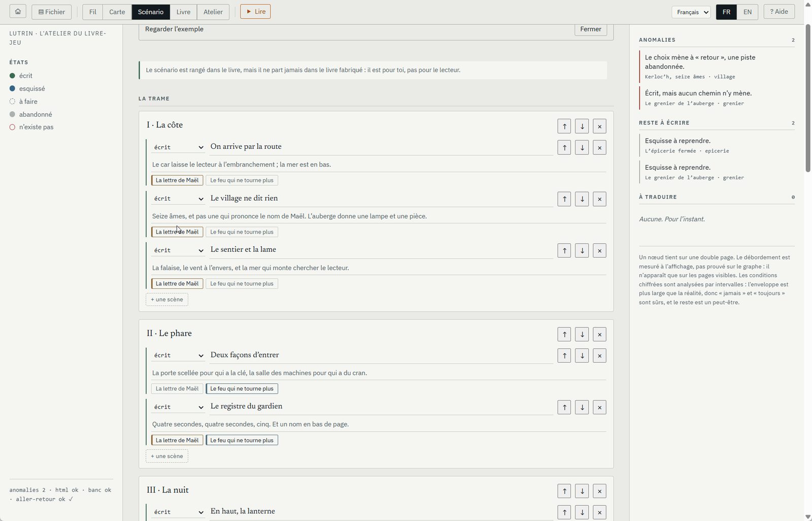Viewport: 812px width, 521px height.
Task: Toggle "La lettre de Maël" on "On arrive par la route"
Action: click(177, 180)
